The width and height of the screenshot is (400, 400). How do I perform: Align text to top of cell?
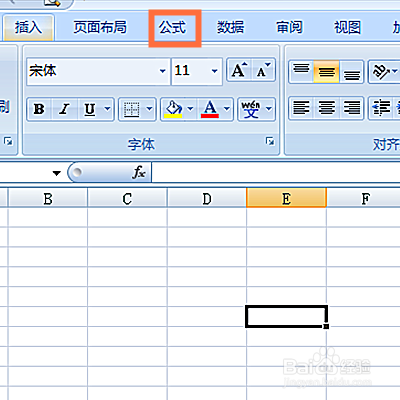click(301, 71)
